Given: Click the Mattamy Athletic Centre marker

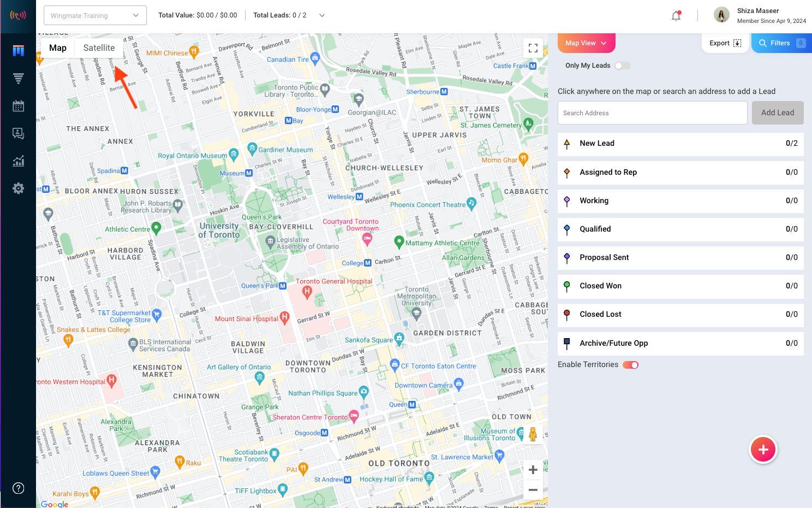Looking at the screenshot, I should (399, 241).
